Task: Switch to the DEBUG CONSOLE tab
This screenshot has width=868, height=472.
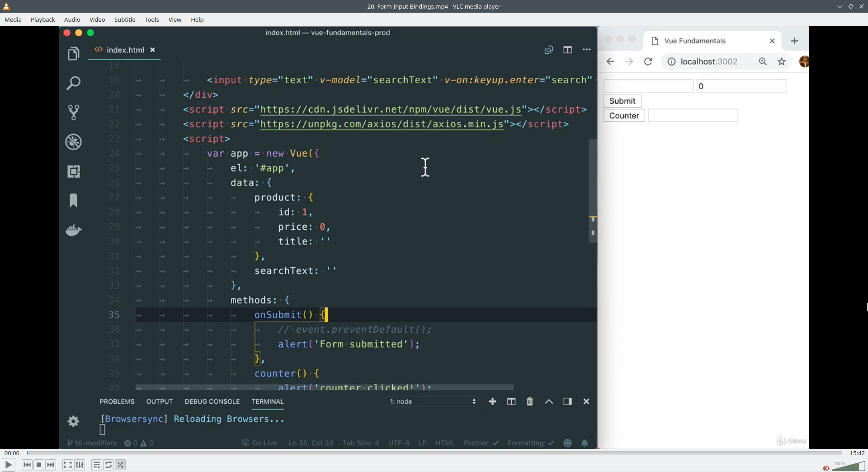Action: 212,401
